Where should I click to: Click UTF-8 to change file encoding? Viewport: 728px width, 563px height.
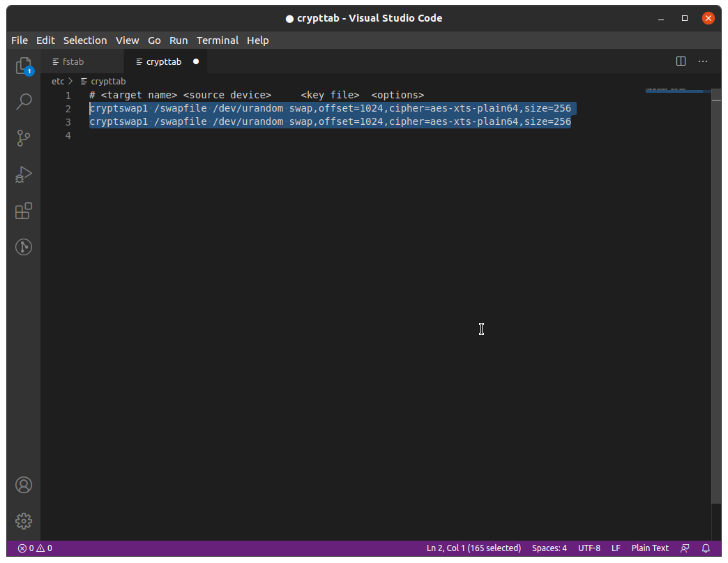click(589, 548)
